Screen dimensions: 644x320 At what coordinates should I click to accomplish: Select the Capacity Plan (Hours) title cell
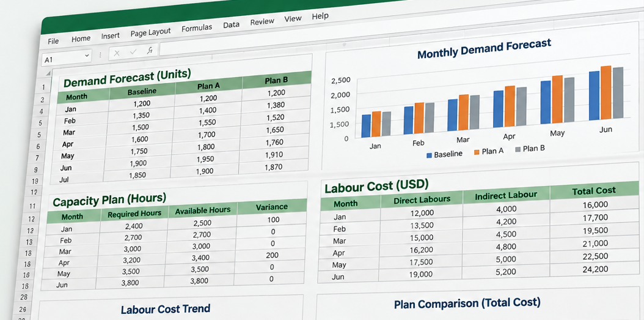[x=109, y=200]
